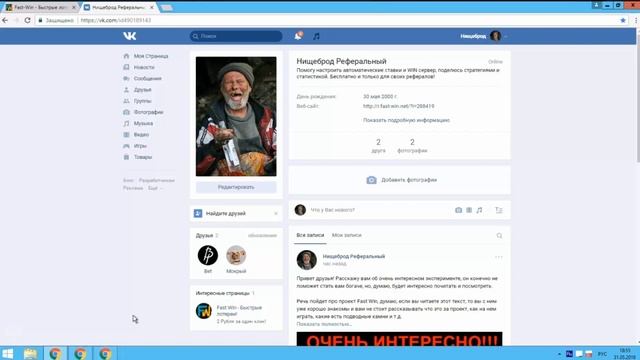Click the first Chrome taskbar icon
This screenshot has width=640, height=360.
tap(55, 353)
